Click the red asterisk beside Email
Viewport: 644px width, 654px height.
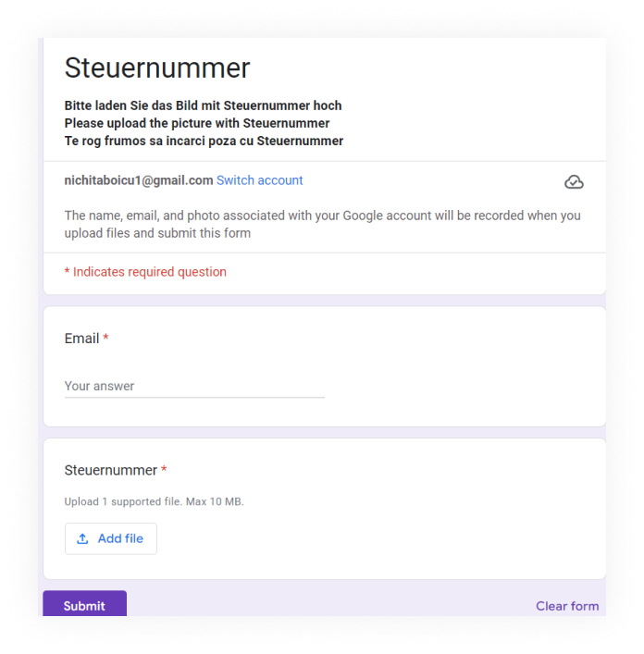(105, 339)
